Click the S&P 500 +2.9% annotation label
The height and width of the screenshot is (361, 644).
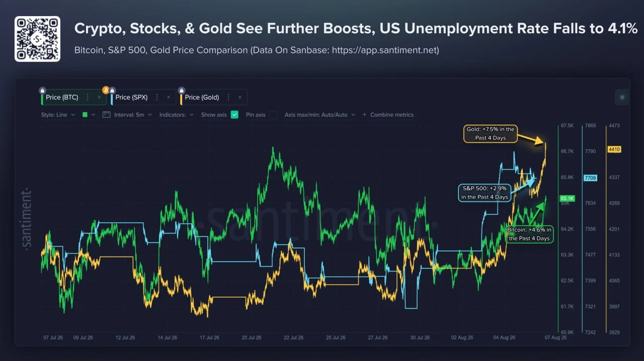485,193
